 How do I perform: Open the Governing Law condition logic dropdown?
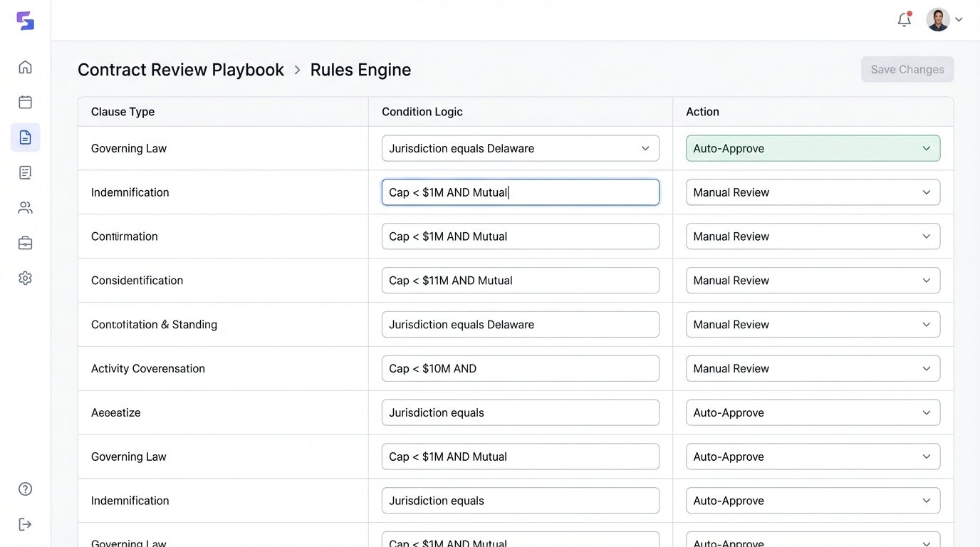(520, 148)
